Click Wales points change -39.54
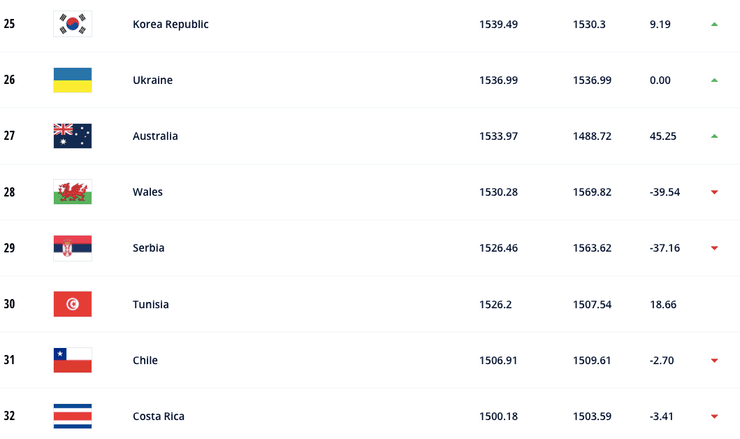Viewport: 740px width, 439px height. (x=664, y=192)
